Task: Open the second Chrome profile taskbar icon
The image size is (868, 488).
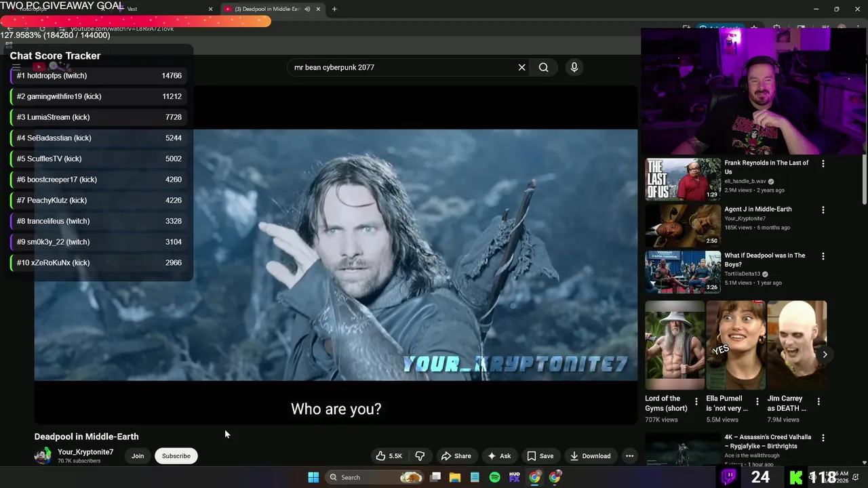Action: 555,477
